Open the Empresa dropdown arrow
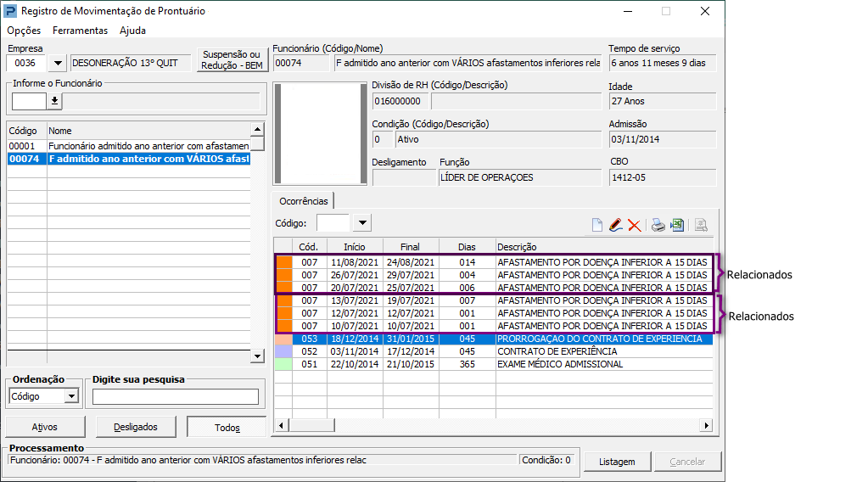This screenshot has height=482, width=868. coord(58,63)
